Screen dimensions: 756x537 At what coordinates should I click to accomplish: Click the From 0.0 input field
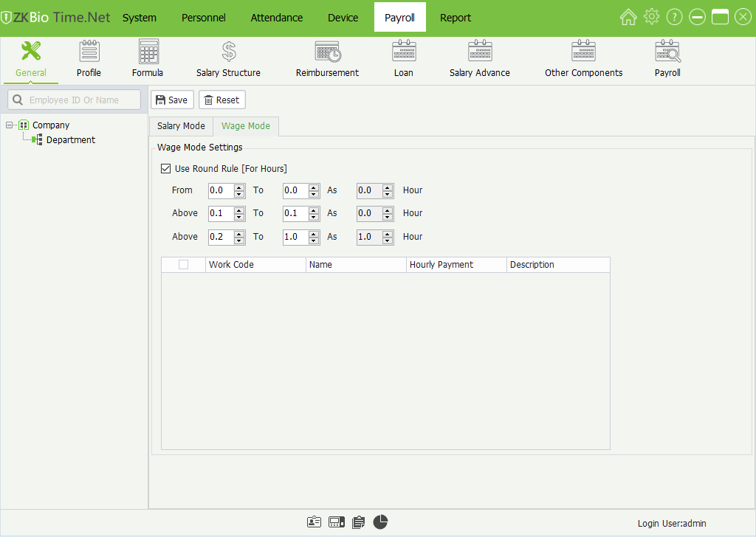pos(221,191)
